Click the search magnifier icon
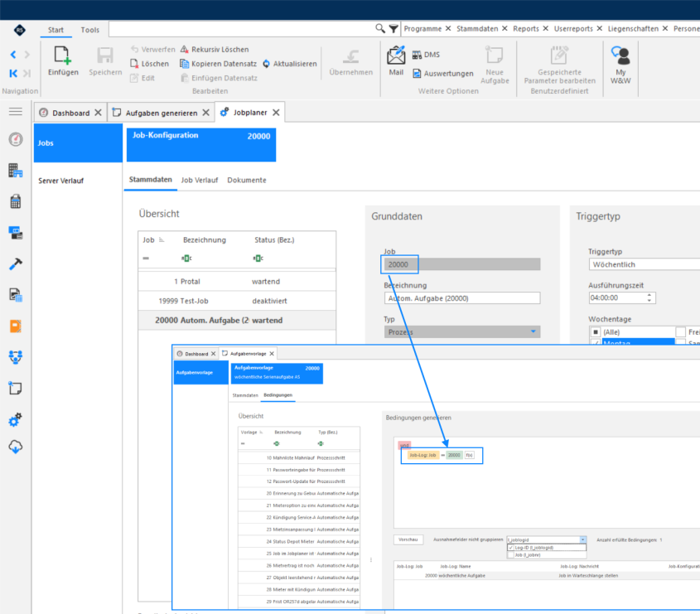This screenshot has width=700, height=614. point(380,28)
